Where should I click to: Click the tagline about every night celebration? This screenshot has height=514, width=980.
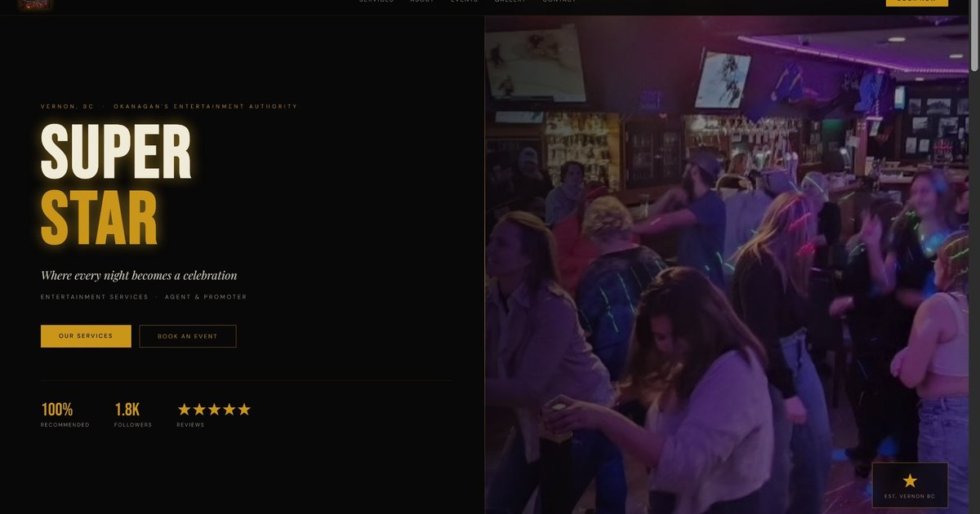139,276
